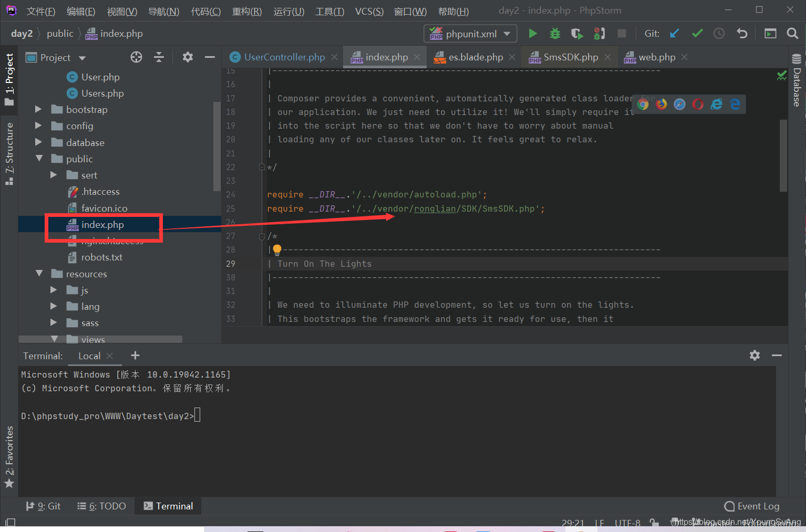Viewport: 806px width, 532px height.
Task: Toggle the Database side tool window
Action: click(797, 80)
